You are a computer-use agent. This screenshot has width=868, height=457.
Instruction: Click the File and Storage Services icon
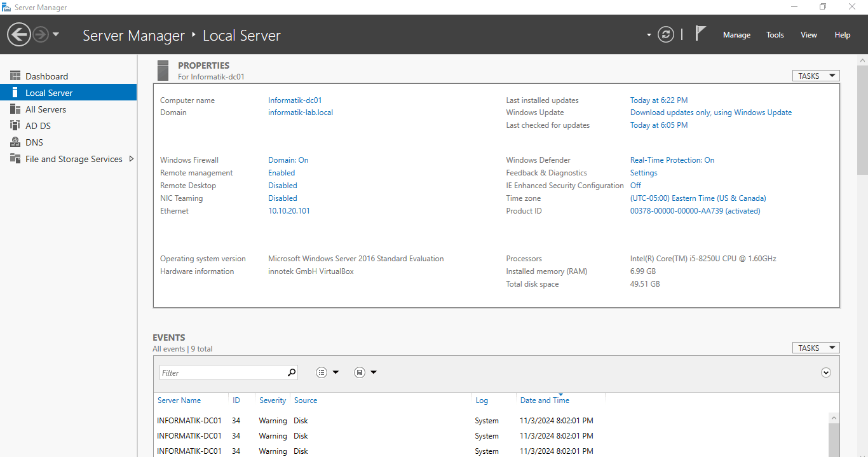[x=15, y=159]
